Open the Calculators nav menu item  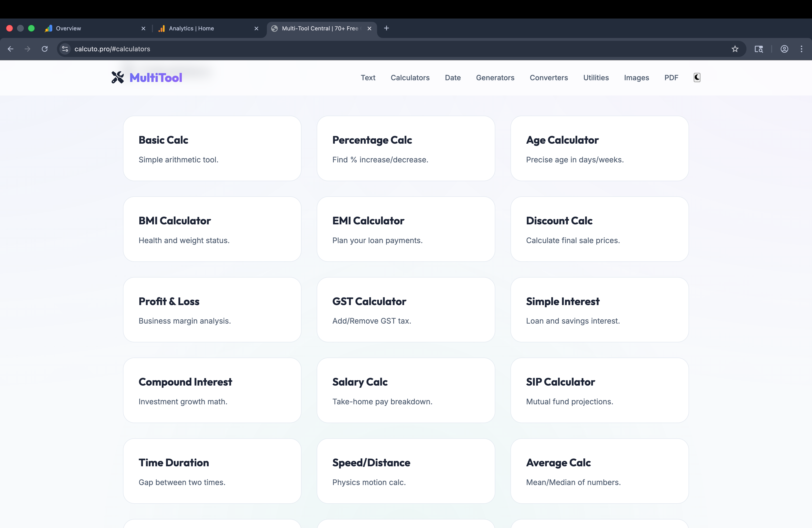(x=410, y=78)
